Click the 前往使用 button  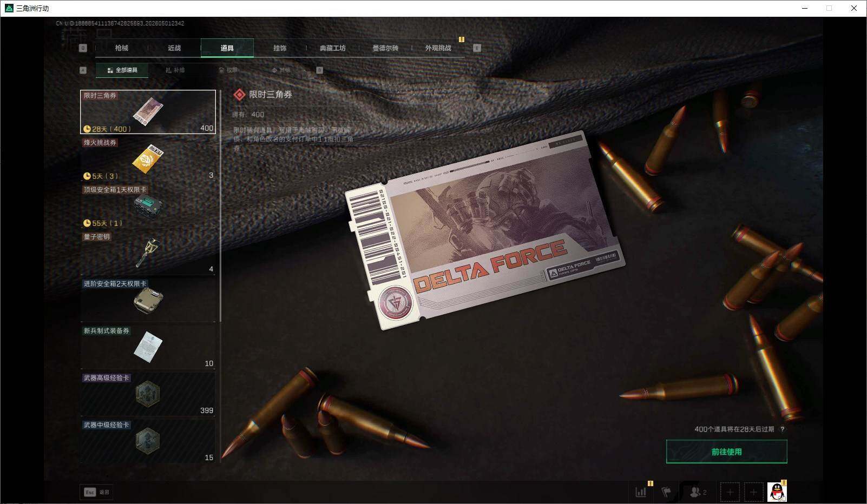pyautogui.click(x=726, y=452)
